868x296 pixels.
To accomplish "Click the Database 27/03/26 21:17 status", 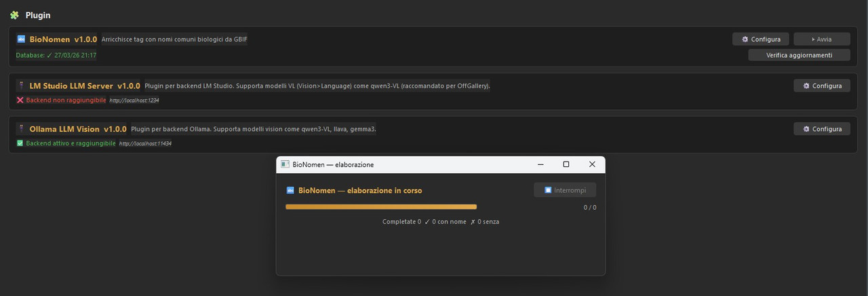I will [56, 55].
